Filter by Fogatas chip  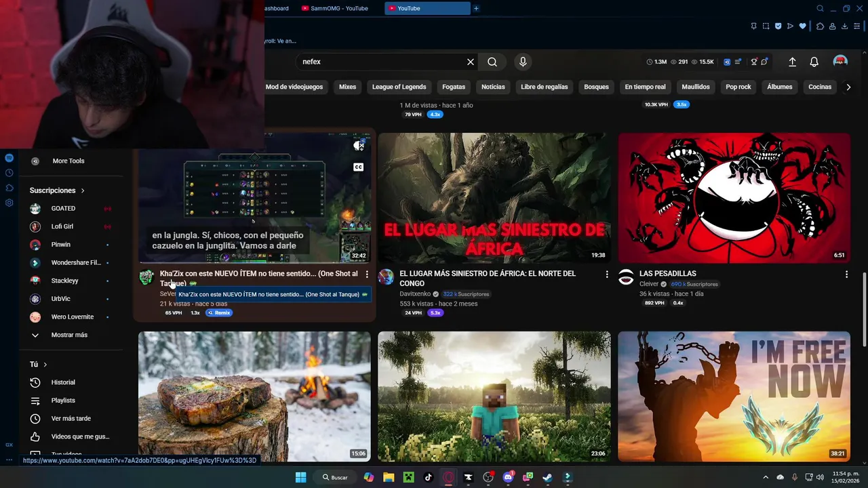454,87
